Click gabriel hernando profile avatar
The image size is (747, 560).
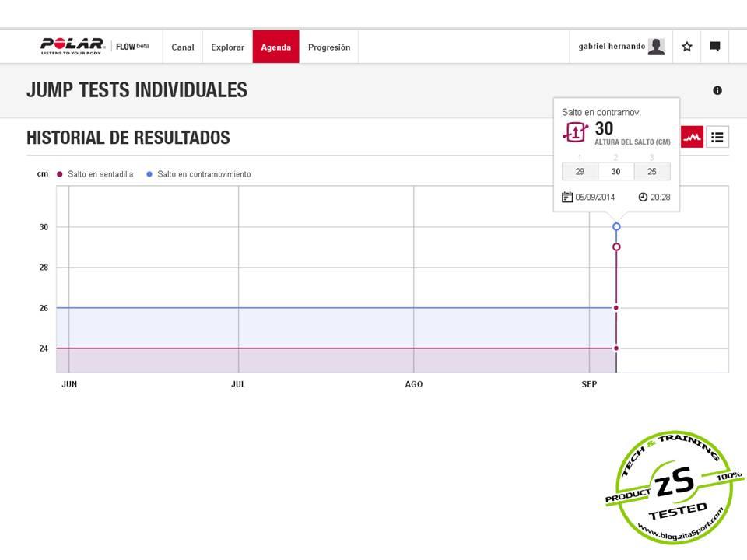[656, 47]
